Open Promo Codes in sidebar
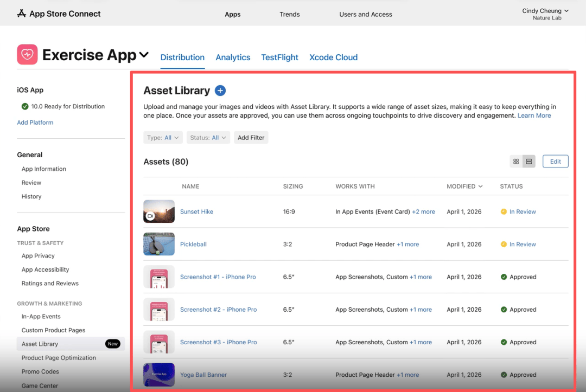 pos(40,371)
